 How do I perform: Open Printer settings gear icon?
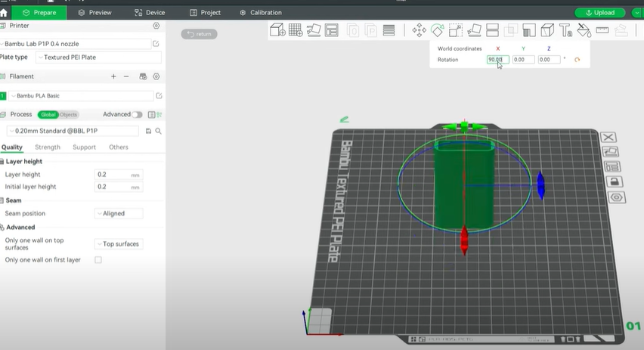pos(156,26)
